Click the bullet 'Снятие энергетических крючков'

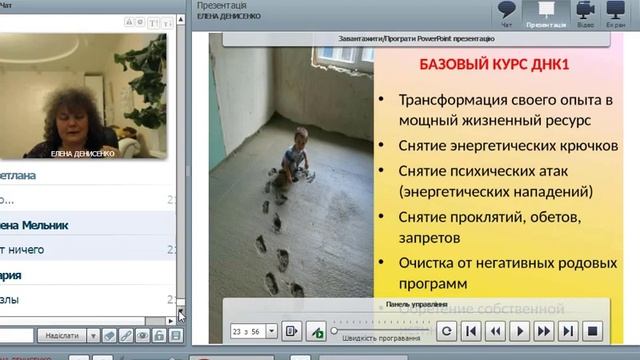(508, 146)
